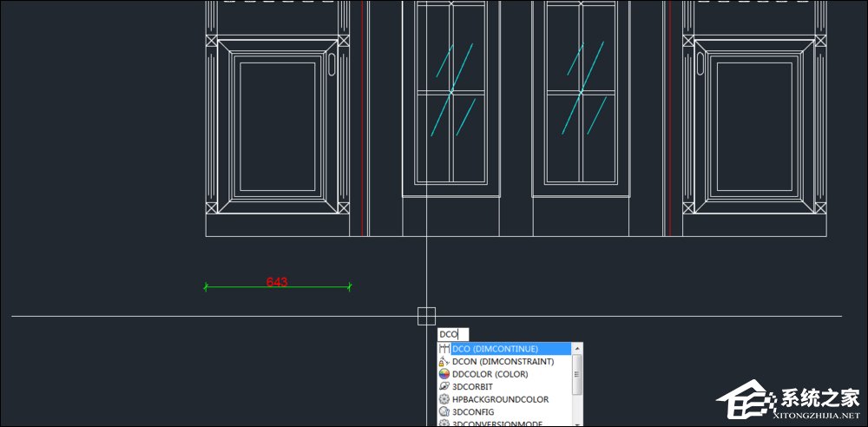The width and height of the screenshot is (868, 427).
Task: Click the padlock icon beside DCON
Action: coord(444,361)
